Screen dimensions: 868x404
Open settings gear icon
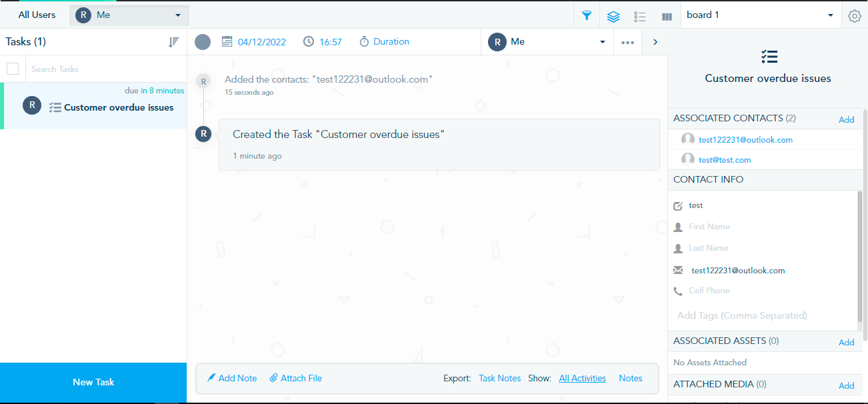[855, 16]
